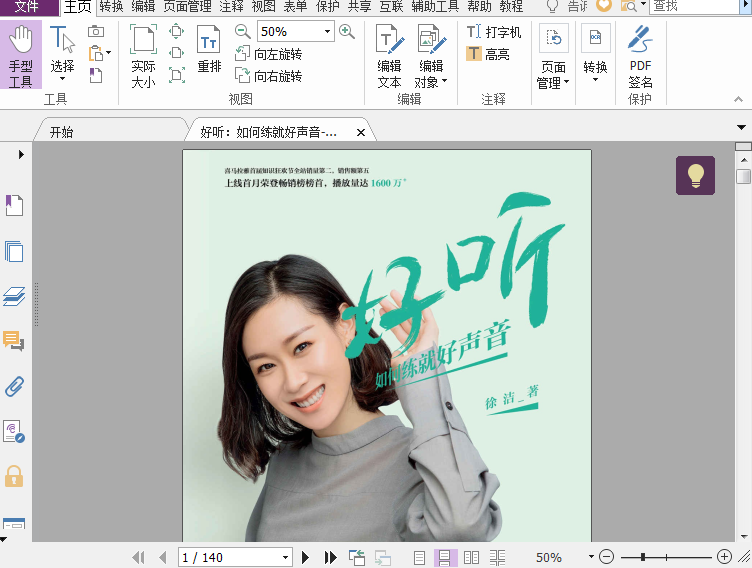Viewport: 752px width, 568px height.
Task: Open the File (文件) menu
Action: click(x=26, y=6)
